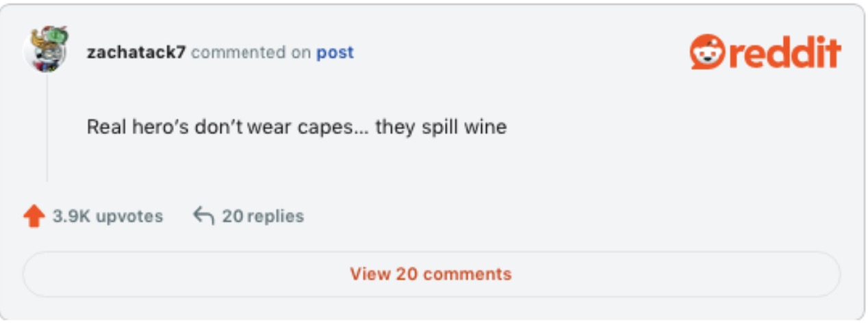Follow the blue "post" link

pos(335,53)
